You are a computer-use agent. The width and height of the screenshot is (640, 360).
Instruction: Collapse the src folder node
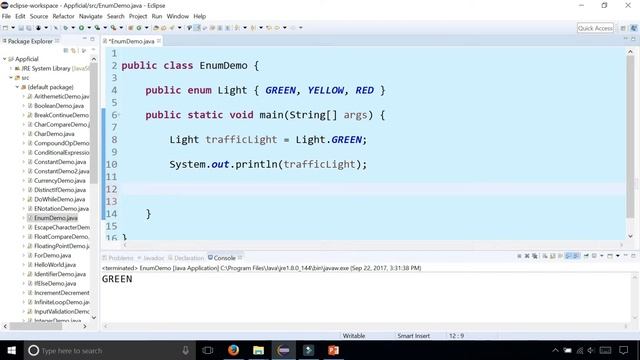tap(11, 78)
